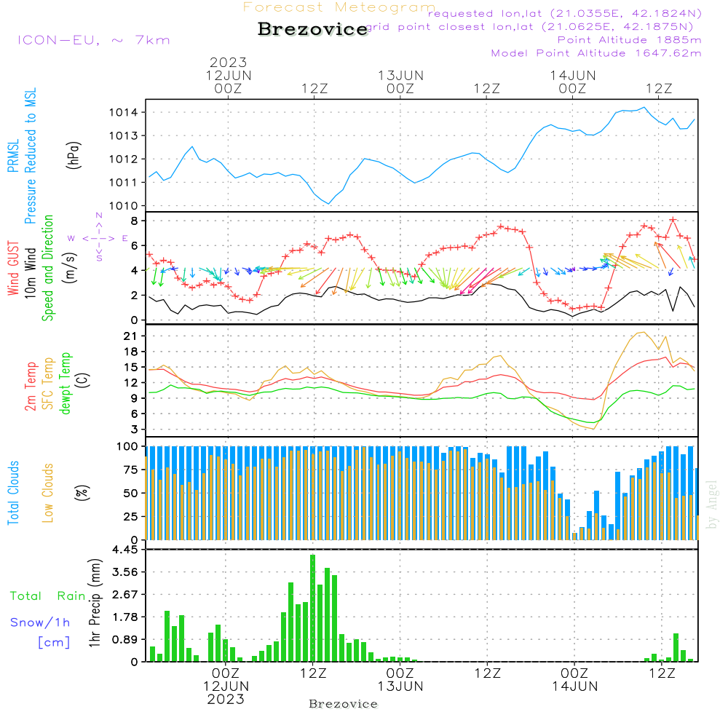
Task: Click the (C) temperature unit label
Action: click(x=83, y=380)
